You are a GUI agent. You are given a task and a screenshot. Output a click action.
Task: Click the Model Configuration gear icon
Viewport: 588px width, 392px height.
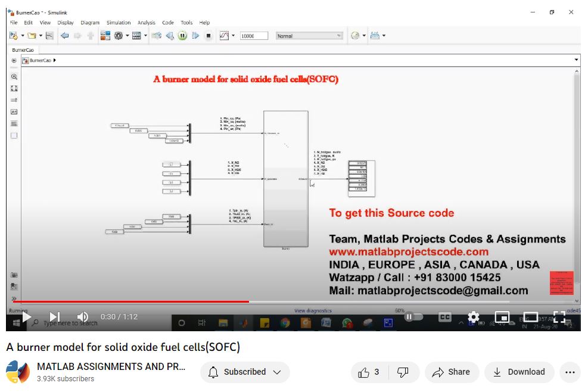pos(119,36)
